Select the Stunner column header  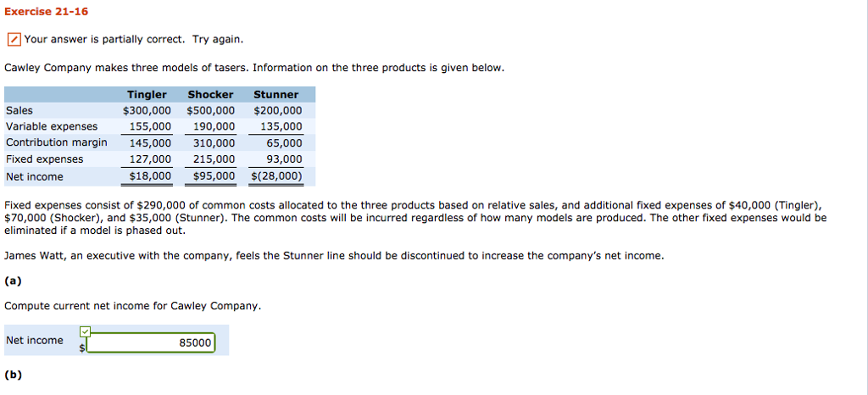pyautogui.click(x=276, y=95)
